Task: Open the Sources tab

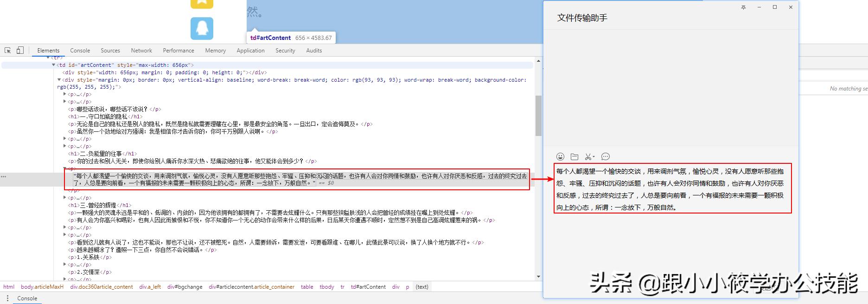Action: [110, 51]
